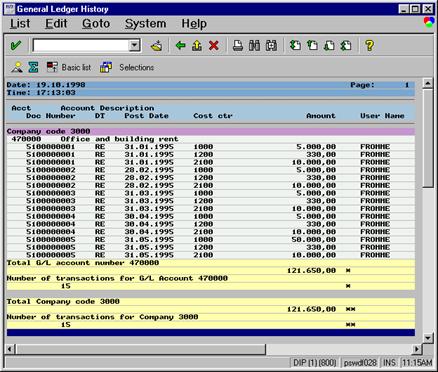
Task: Click the SAP colored logo icon
Action: pos(429,23)
